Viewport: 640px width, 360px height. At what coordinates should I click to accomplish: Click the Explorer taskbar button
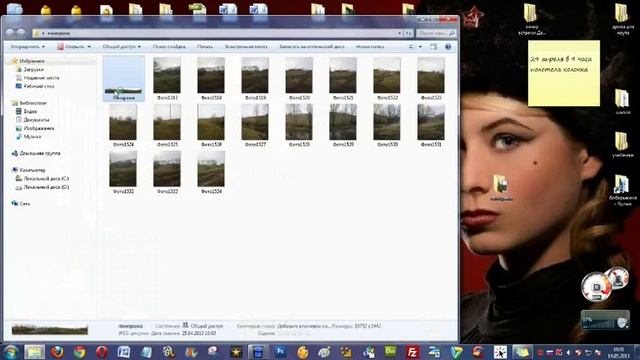pos(34,352)
